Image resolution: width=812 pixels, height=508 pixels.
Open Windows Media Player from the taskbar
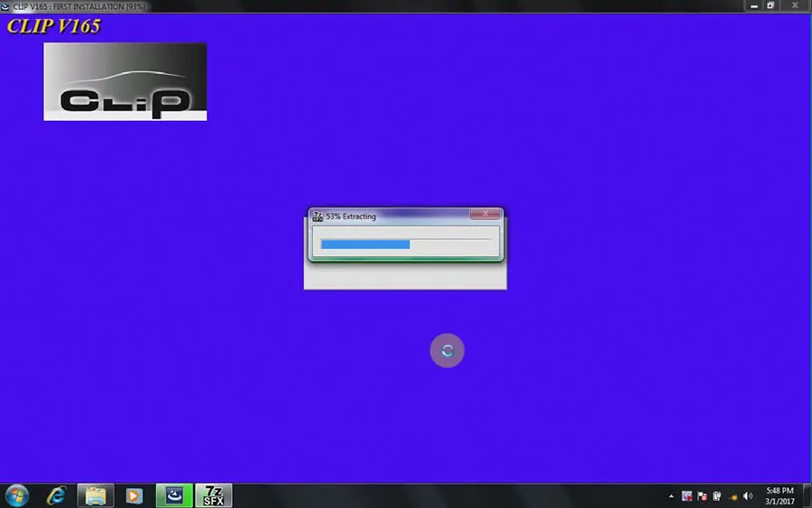coord(134,495)
